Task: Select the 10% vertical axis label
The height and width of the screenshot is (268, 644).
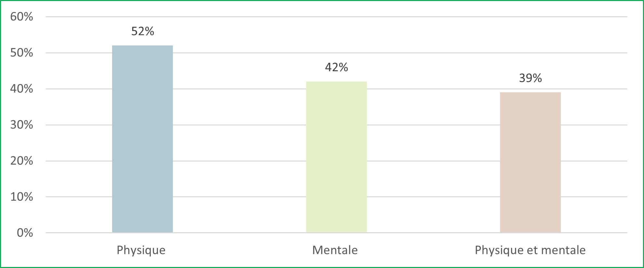Action: pos(21,197)
